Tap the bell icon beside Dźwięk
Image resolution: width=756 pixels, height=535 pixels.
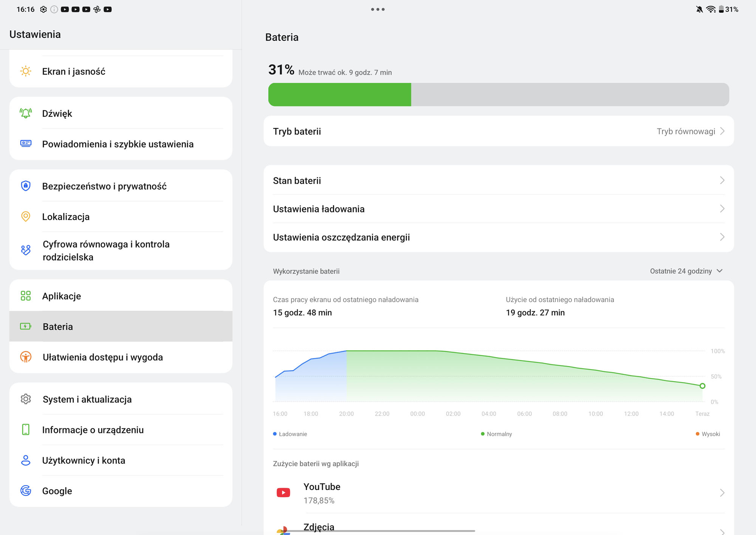[x=26, y=113]
